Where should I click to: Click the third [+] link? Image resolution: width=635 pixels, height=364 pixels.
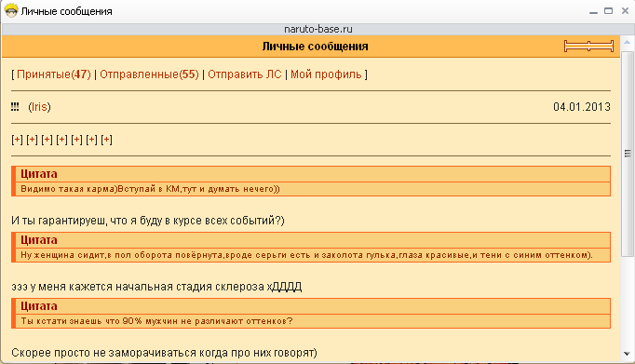click(x=47, y=140)
